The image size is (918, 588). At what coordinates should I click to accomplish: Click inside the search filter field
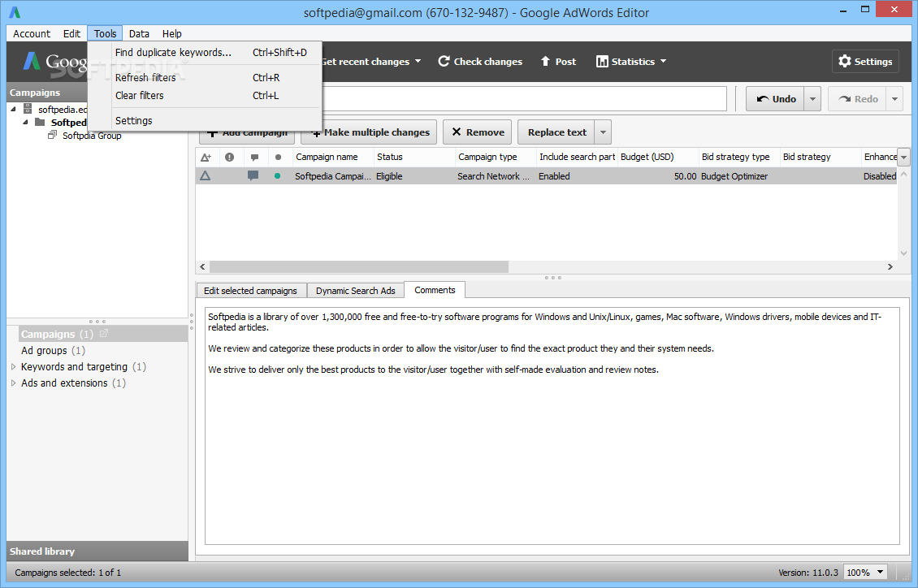(x=524, y=99)
